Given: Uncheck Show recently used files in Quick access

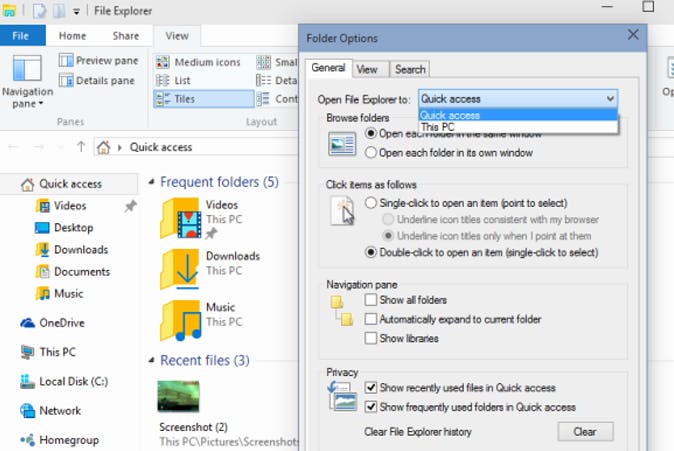Looking at the screenshot, I should [460, 388].
